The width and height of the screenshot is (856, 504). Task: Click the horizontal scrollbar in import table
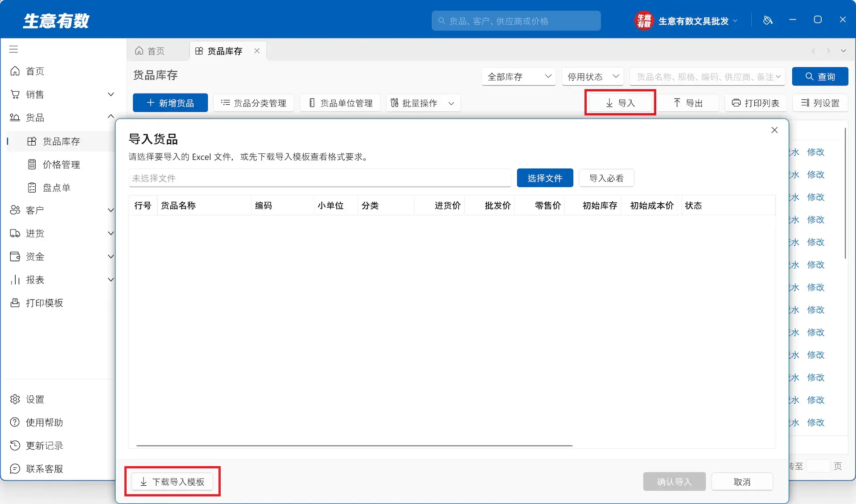click(354, 445)
